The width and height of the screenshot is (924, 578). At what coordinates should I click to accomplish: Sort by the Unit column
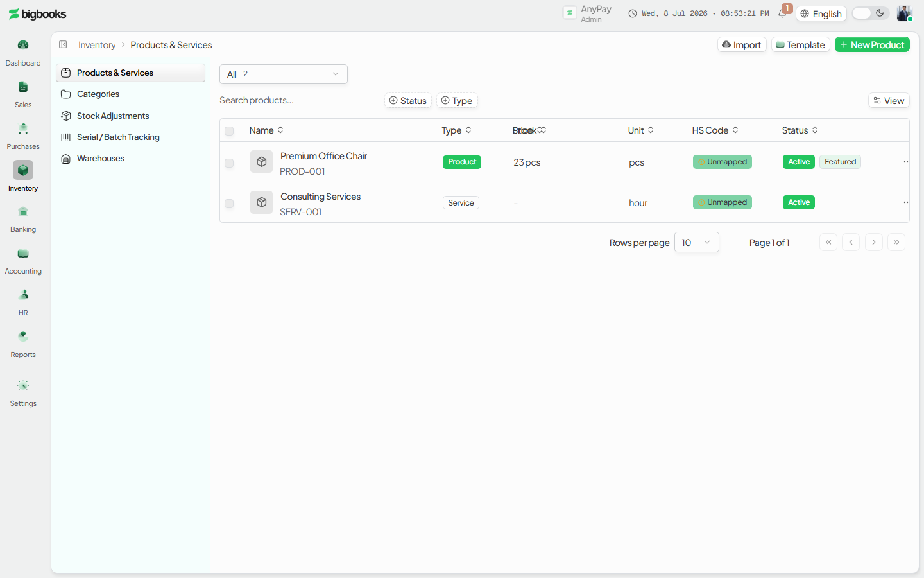[641, 130]
